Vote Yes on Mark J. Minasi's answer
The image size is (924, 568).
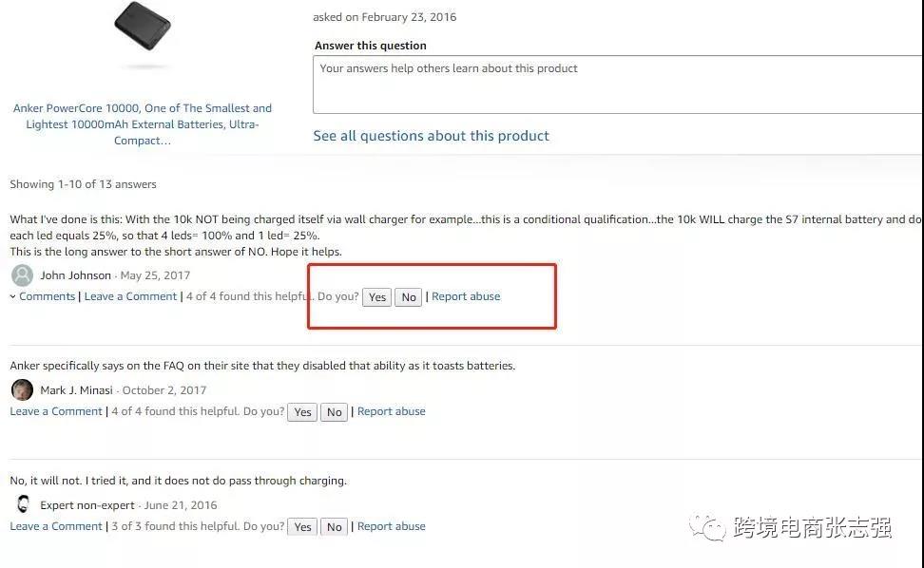click(302, 412)
